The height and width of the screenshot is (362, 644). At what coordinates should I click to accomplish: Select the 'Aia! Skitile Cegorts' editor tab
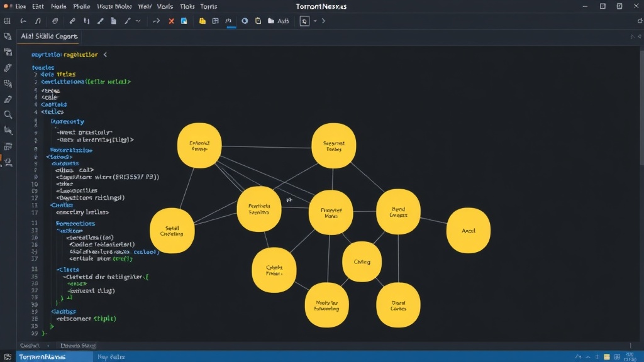(x=49, y=36)
